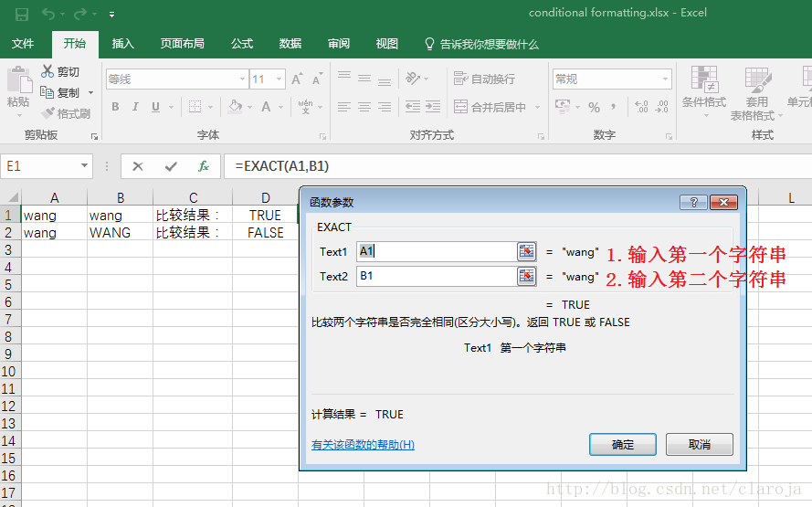Screen dimensions: 812x507
Task: Click increase indent icon
Action: tap(432, 107)
